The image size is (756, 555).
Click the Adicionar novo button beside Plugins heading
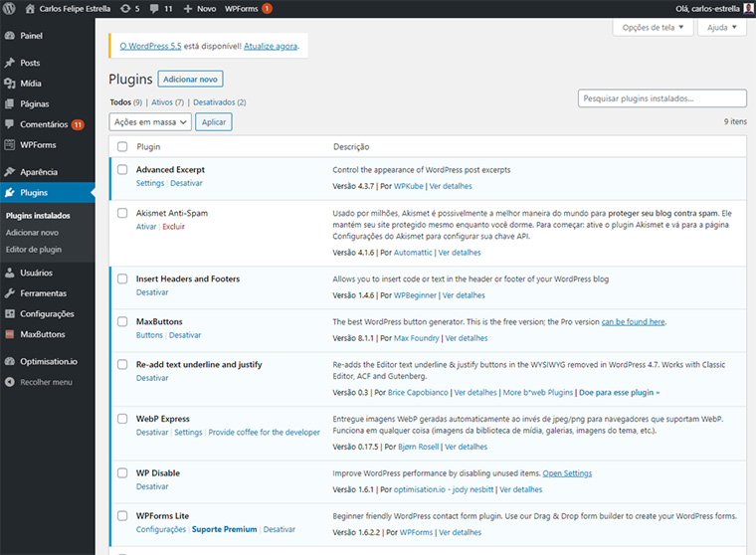(x=190, y=80)
